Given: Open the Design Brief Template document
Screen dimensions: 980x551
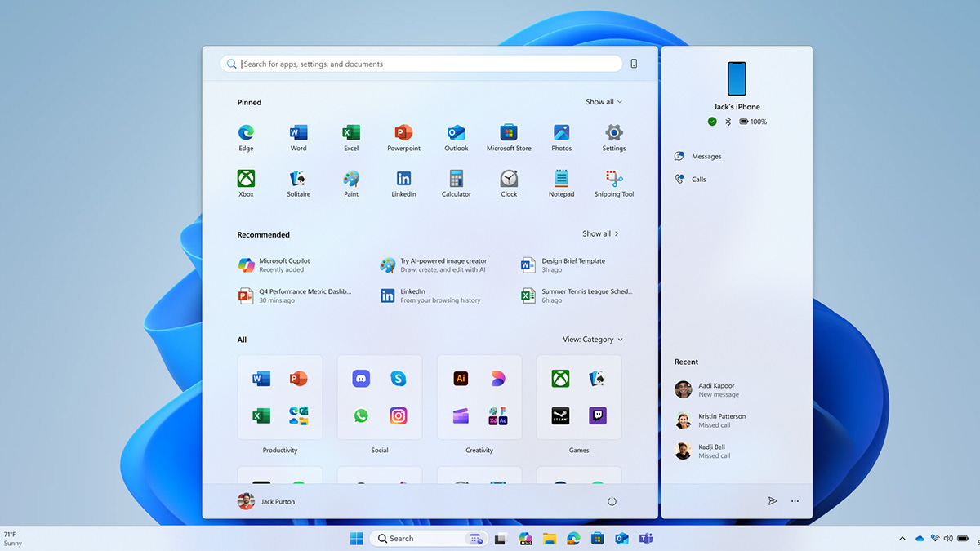Looking at the screenshot, I should (563, 265).
